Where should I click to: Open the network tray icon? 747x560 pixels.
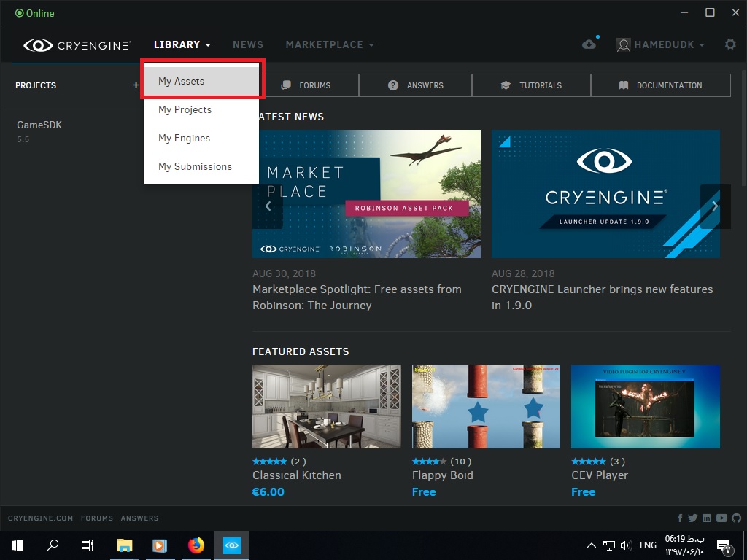click(609, 545)
